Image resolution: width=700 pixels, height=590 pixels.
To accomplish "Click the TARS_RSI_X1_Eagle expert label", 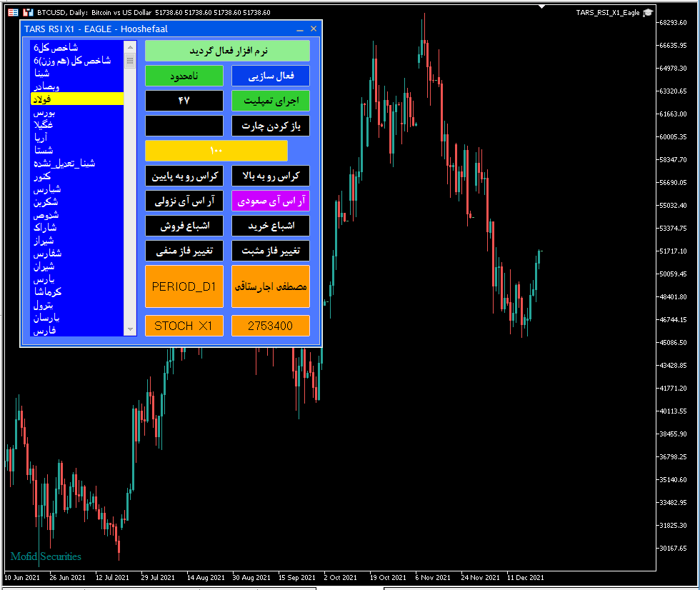I will [x=608, y=12].
